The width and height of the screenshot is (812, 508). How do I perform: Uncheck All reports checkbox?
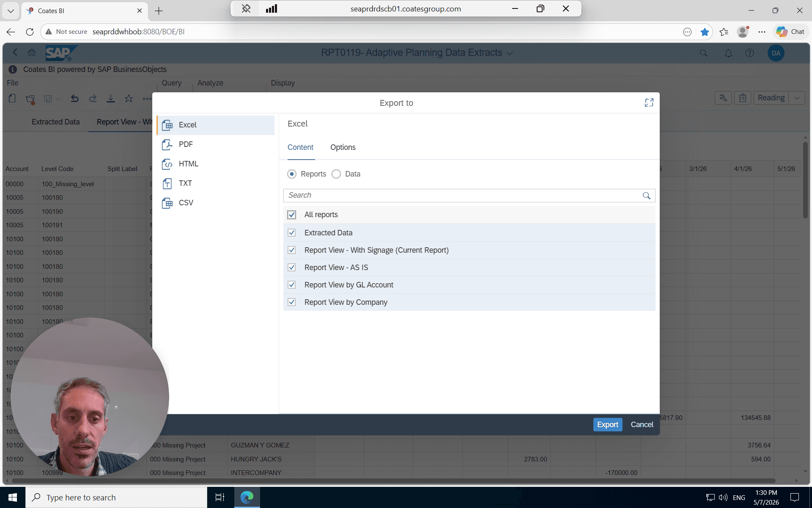[x=292, y=215]
